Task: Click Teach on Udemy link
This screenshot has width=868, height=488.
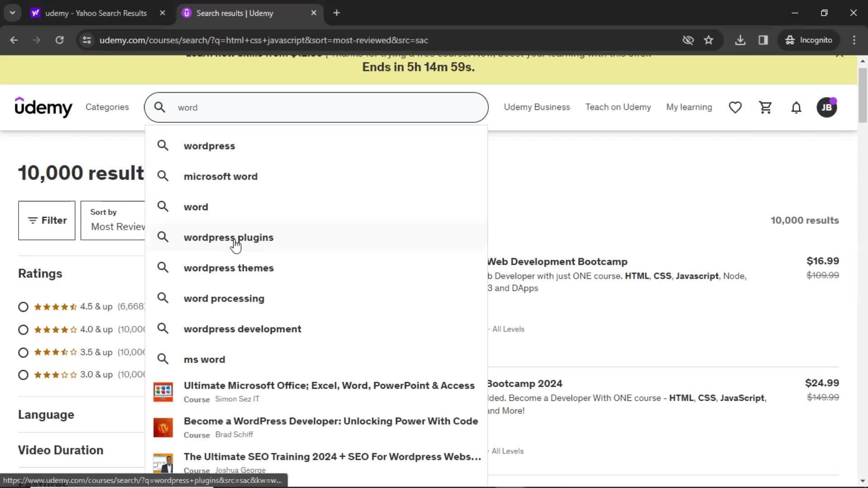Action: [618, 107]
